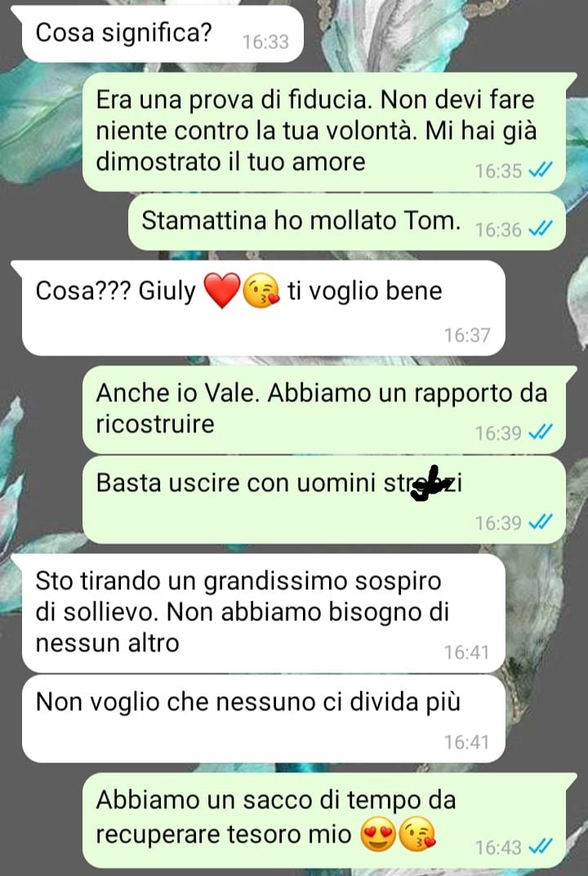This screenshot has height=876, width=588.
Task: Click the read receipt ticks at 16:43
Action: coord(540,847)
